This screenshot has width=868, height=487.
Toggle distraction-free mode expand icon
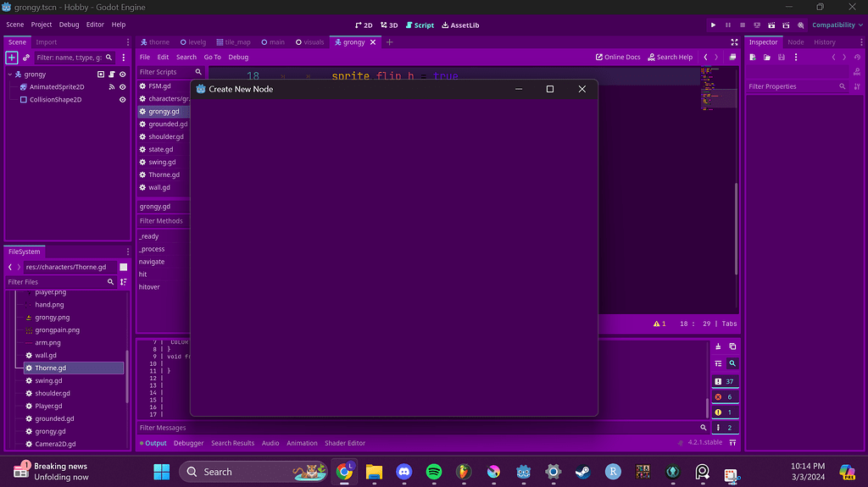click(x=734, y=42)
